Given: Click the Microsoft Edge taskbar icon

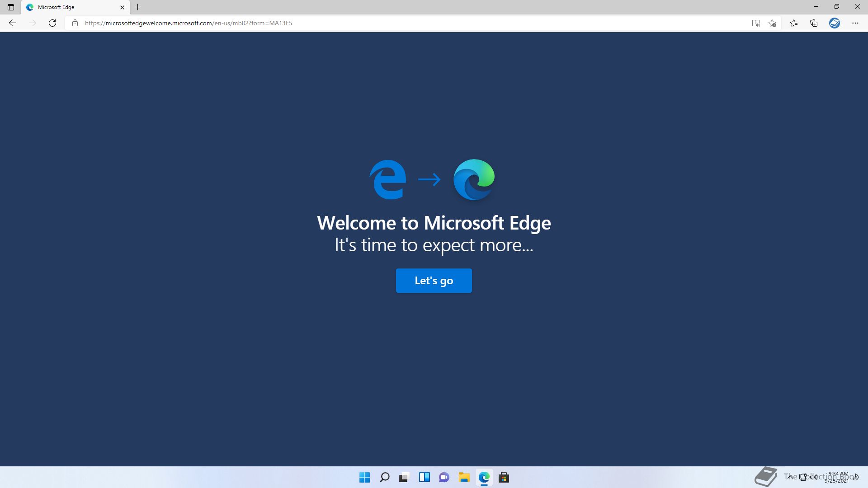Looking at the screenshot, I should 484,478.
